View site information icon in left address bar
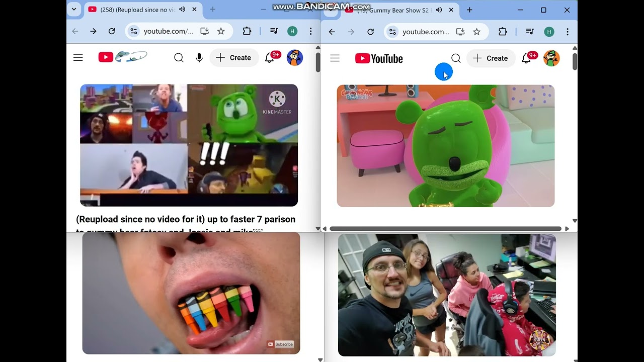The image size is (644, 362). tap(133, 31)
